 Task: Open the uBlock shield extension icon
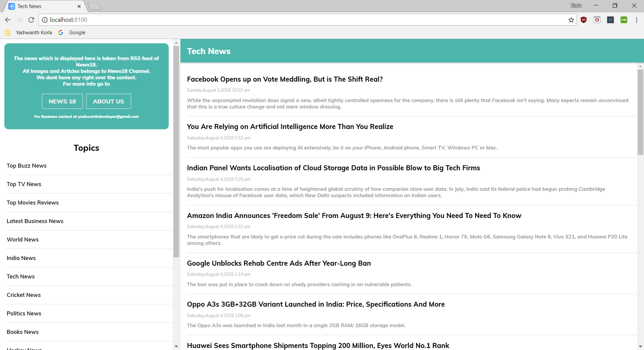coord(584,20)
